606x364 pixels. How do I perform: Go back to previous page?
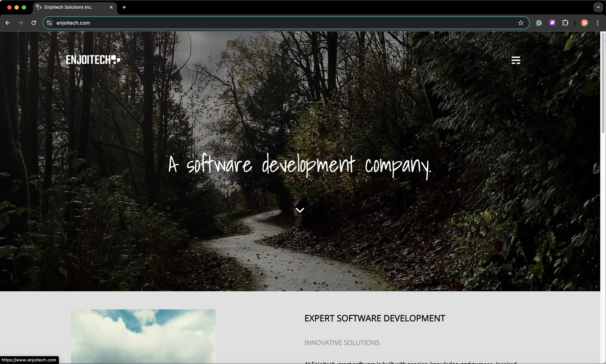pyautogui.click(x=8, y=23)
